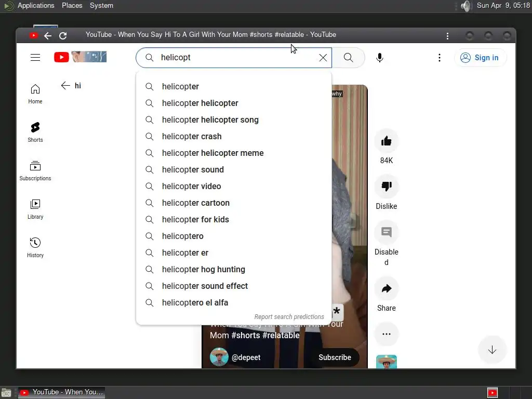Click the browser back arrow in title bar
This screenshot has width=532, height=399.
pos(48,36)
